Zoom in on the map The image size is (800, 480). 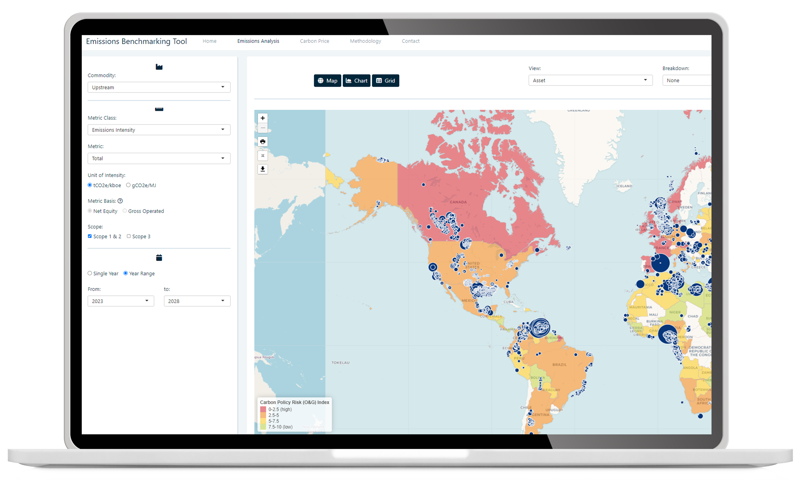pos(263,118)
